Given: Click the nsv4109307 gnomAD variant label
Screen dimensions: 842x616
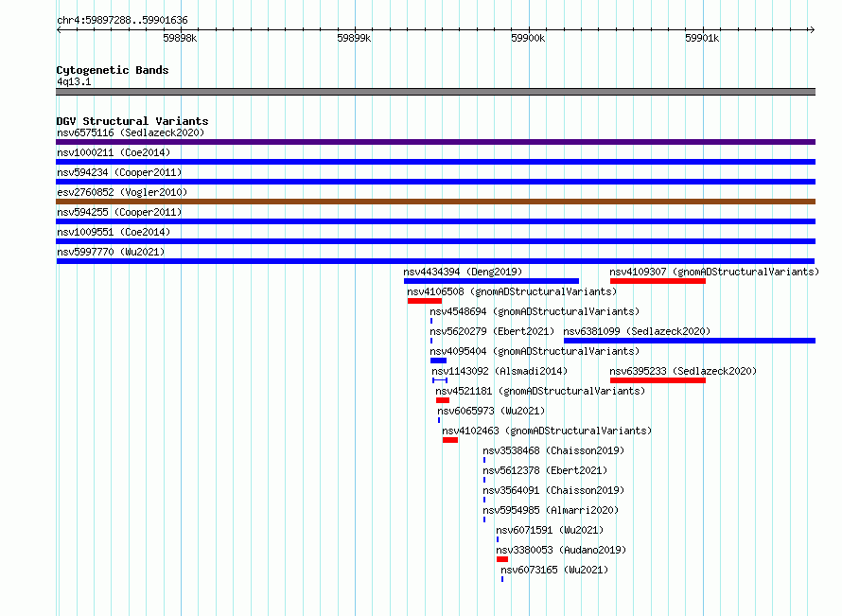Looking at the screenshot, I should pyautogui.click(x=714, y=272).
